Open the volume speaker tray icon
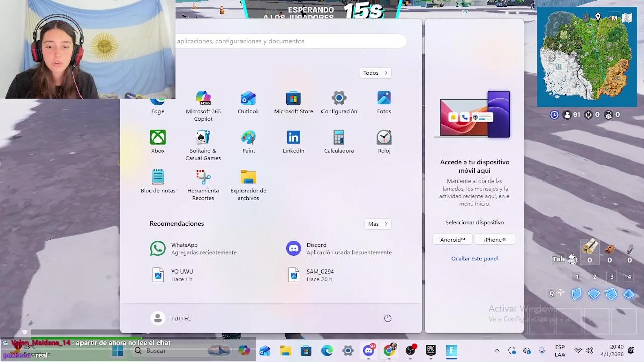The height and width of the screenshot is (362, 644). tap(589, 351)
